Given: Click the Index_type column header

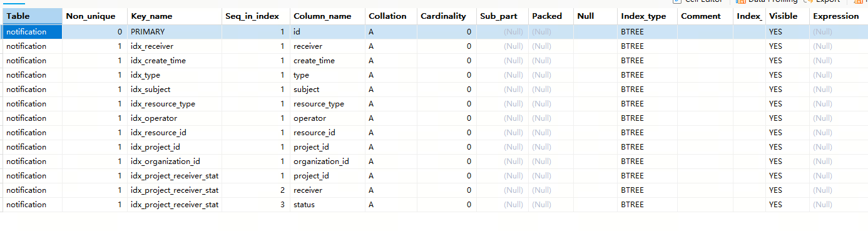Looking at the screenshot, I should 647,16.
